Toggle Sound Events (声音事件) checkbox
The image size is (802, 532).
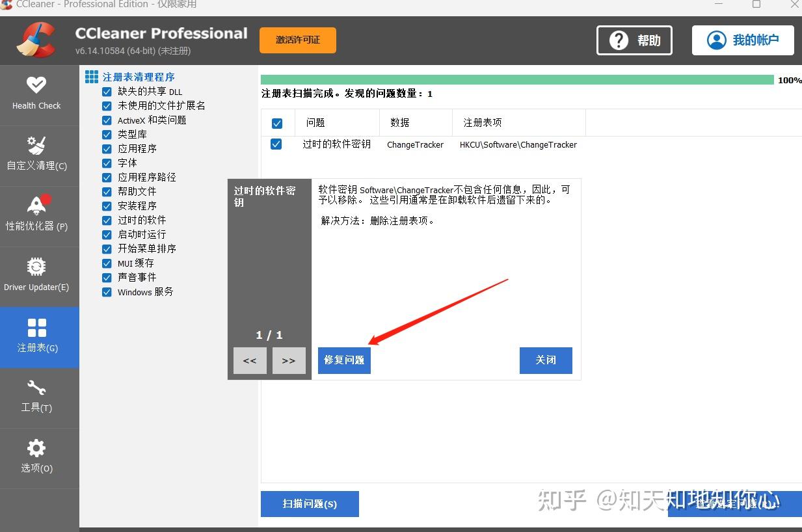[x=107, y=278]
